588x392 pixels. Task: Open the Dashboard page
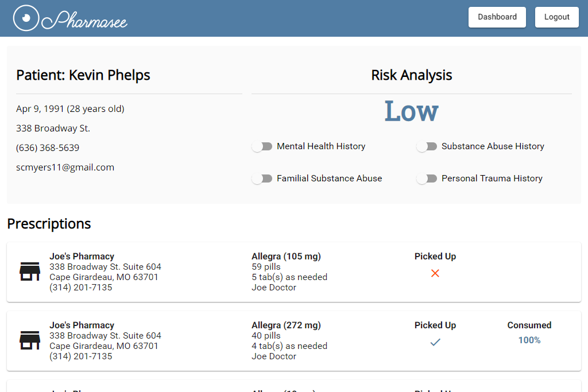(497, 17)
